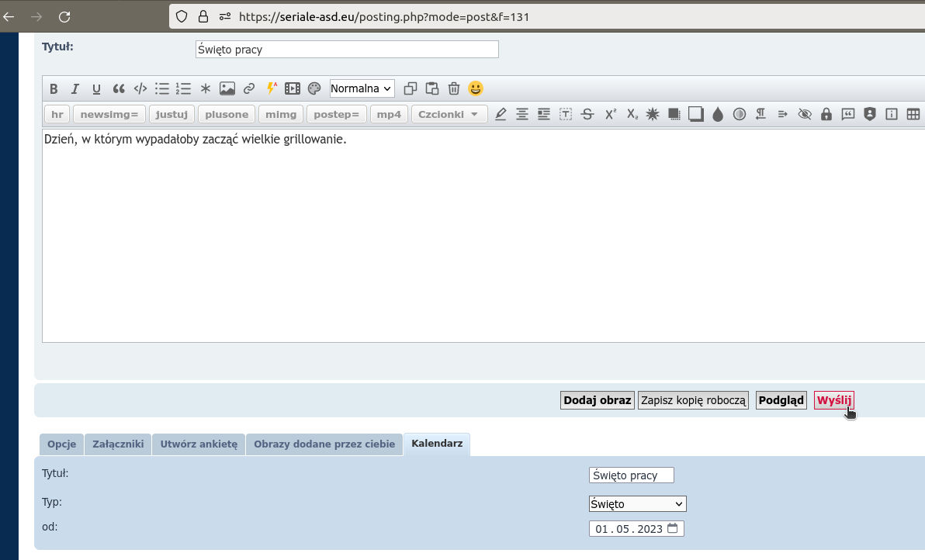Click the justuj tag button
This screenshot has height=560, width=925.
pos(171,114)
